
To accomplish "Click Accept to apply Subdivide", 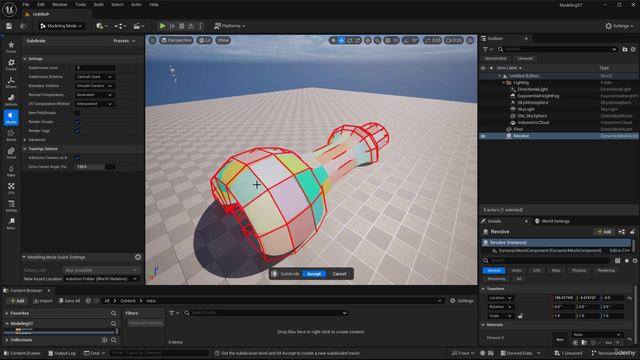I will (x=314, y=274).
